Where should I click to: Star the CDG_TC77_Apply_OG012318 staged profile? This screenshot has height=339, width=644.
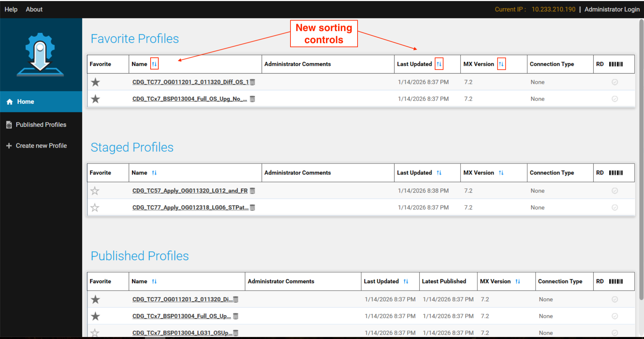(95, 208)
